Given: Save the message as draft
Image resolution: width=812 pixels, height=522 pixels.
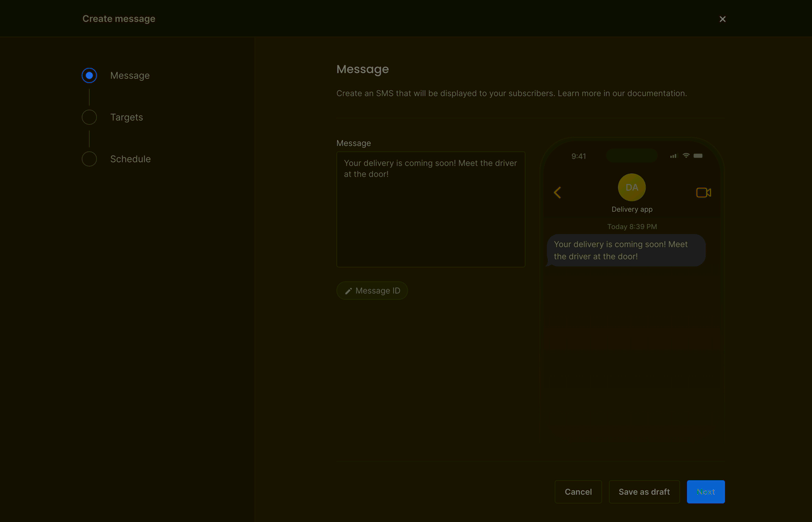Looking at the screenshot, I should tap(644, 492).
